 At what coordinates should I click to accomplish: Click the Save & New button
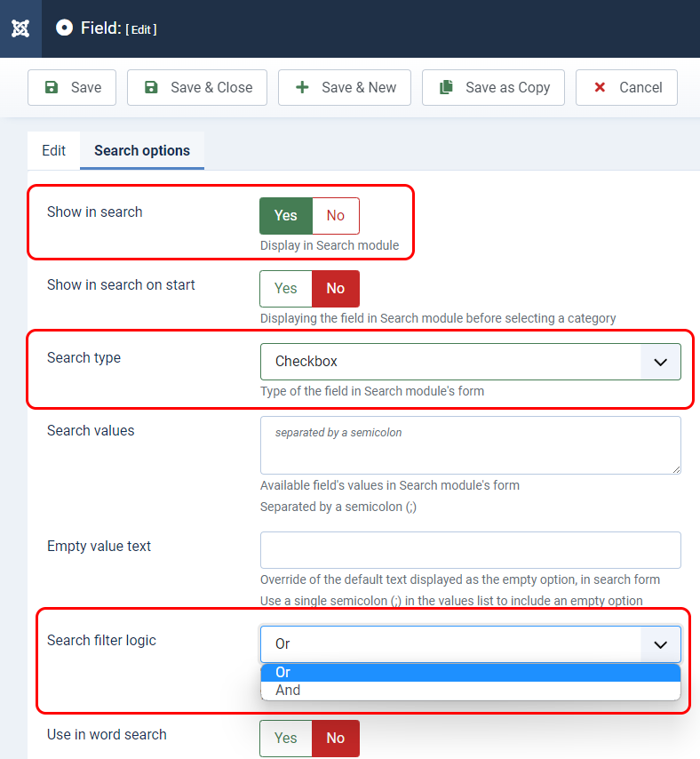coord(345,88)
